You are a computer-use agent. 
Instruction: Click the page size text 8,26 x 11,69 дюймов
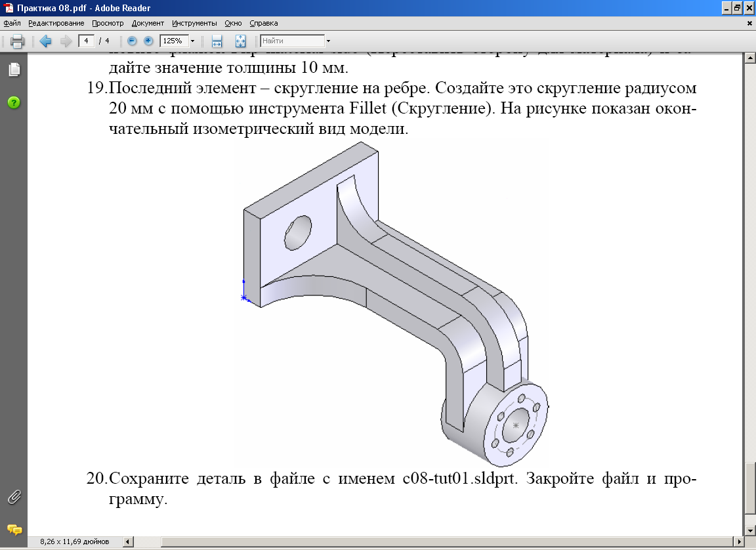coord(74,542)
